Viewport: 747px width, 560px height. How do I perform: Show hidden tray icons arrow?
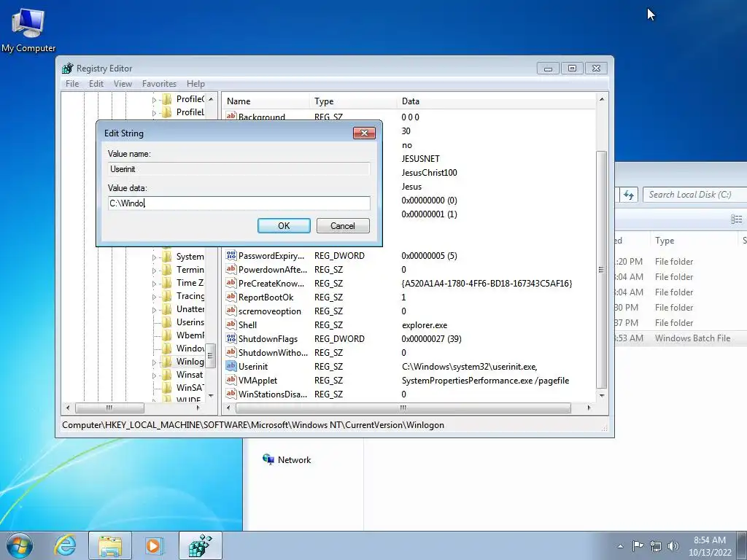620,546
